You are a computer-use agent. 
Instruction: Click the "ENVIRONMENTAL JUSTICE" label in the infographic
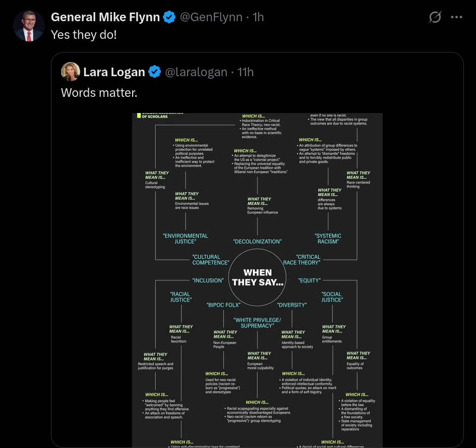[x=185, y=239]
